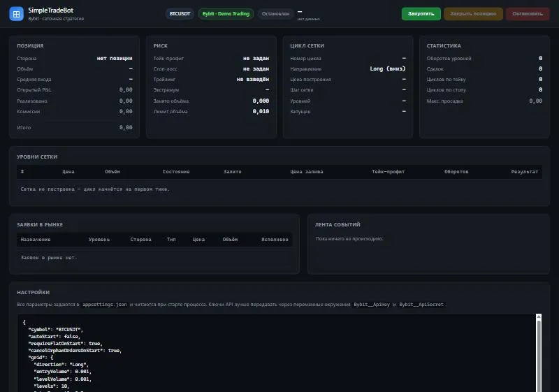Click the 'Long (вниз)' direction value

tap(388, 68)
